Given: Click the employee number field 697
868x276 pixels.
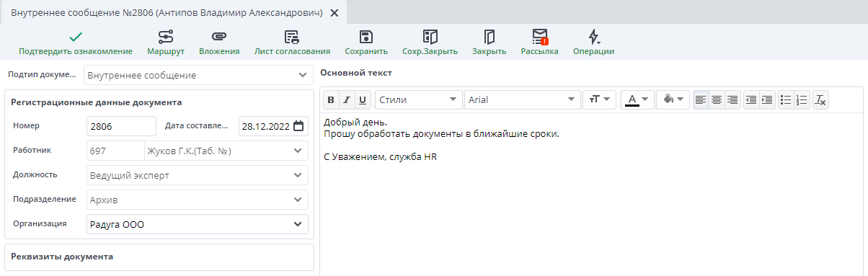Looking at the screenshot, I should point(115,151).
